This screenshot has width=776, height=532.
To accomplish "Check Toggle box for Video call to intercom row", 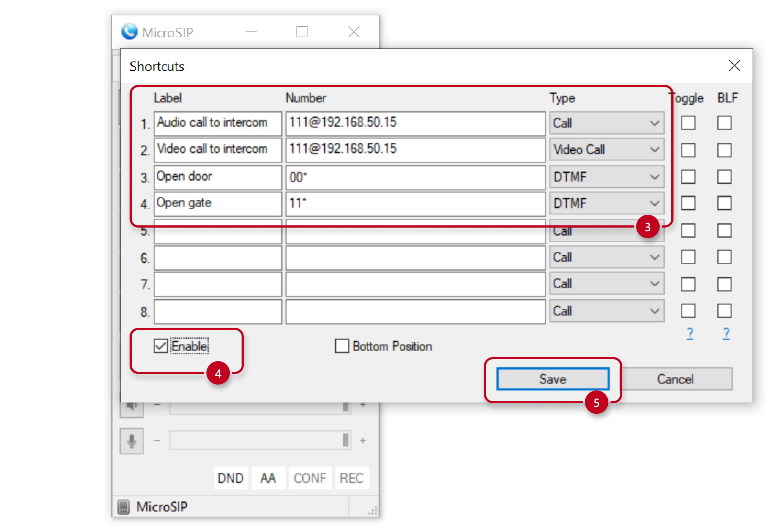I will (x=688, y=150).
